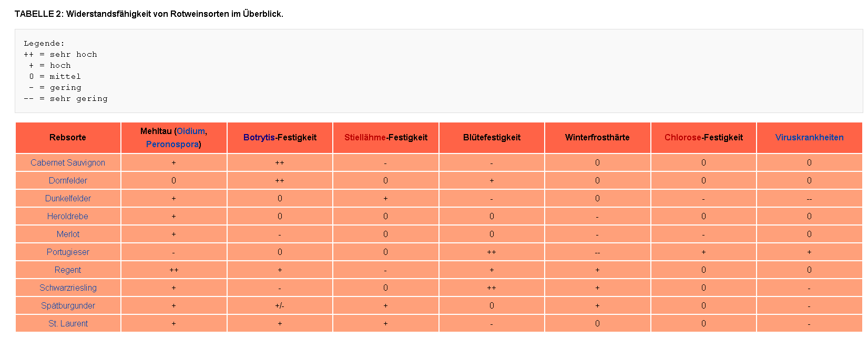Follow the Peronospora header link
This screenshot has width=868, height=338.
[172, 144]
